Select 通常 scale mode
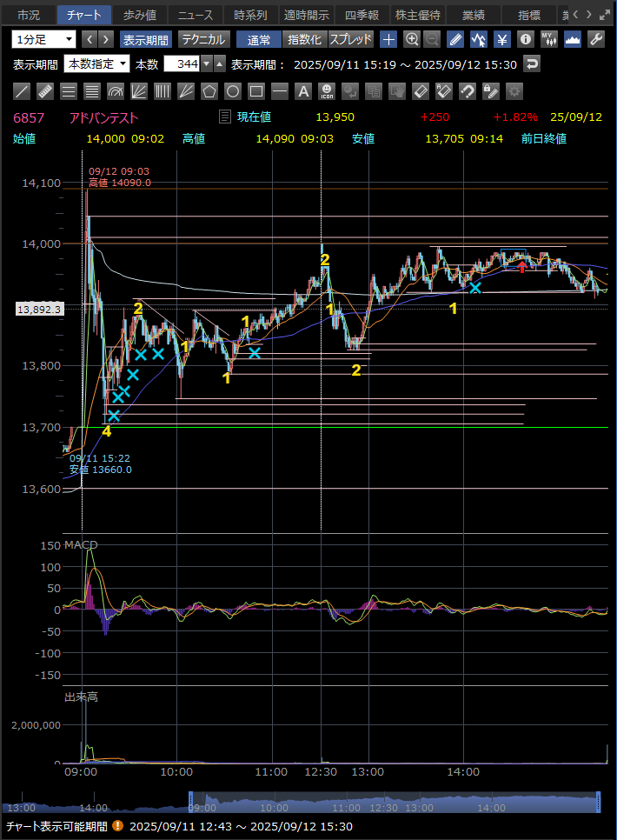This screenshot has width=617, height=840. 259,40
